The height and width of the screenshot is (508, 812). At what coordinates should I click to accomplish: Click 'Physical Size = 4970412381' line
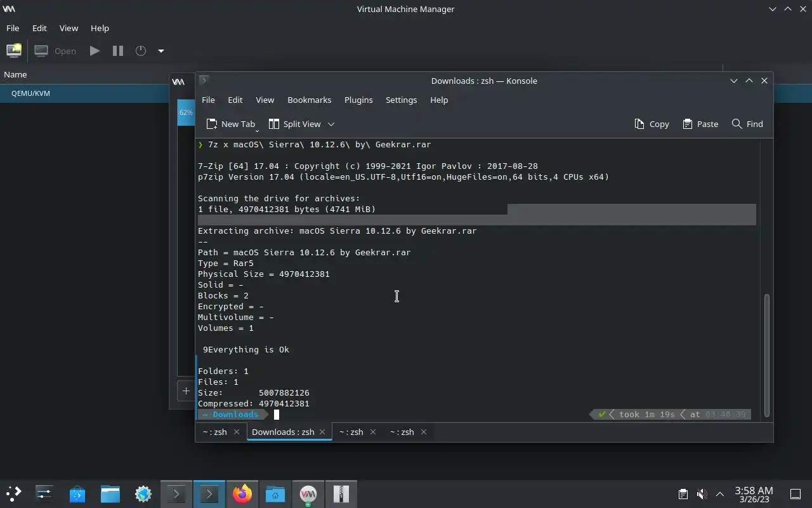264,274
